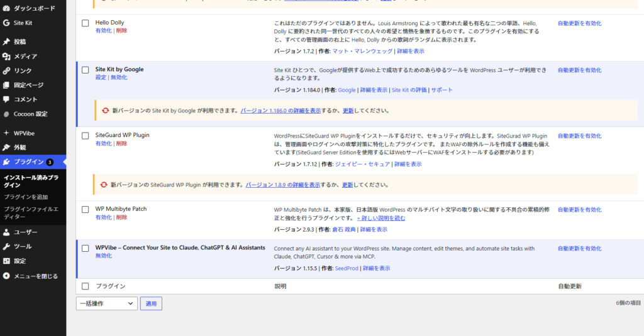Screen dimensions: 644x336
Task: Deactivate Site Kit via 無効化 link
Action: pyautogui.click(x=119, y=77)
